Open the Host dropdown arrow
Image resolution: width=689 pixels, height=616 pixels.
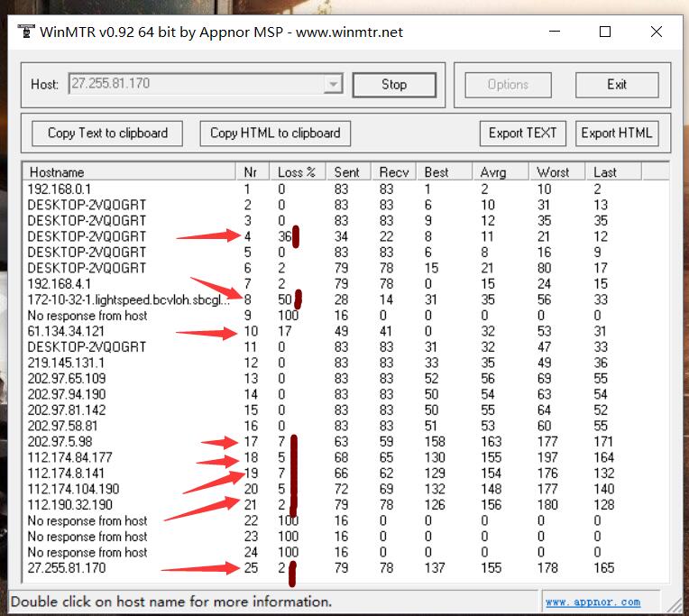[333, 84]
